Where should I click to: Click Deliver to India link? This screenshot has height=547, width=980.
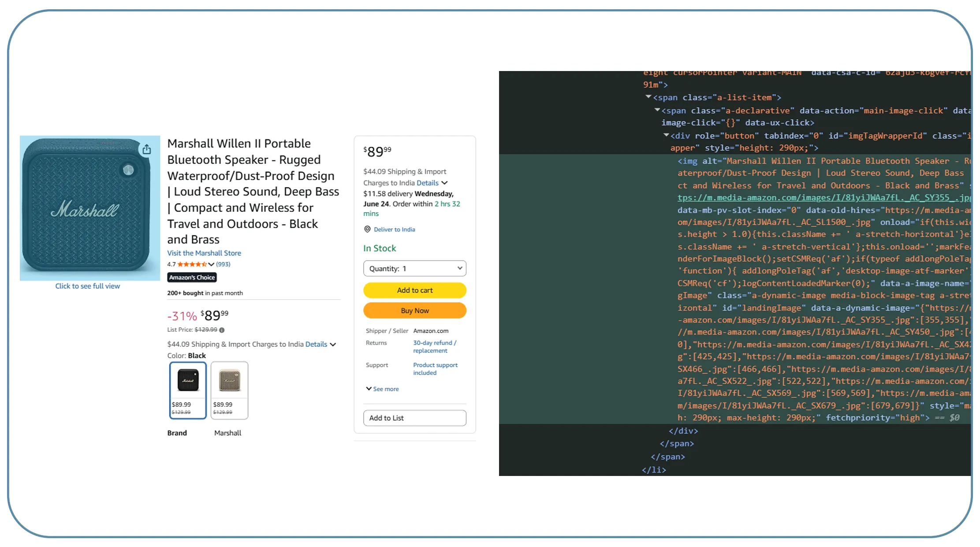[x=395, y=229]
